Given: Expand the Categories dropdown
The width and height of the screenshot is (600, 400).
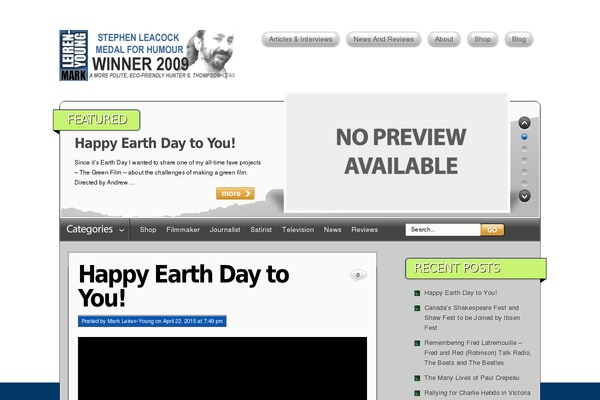Looking at the screenshot, I should point(95,230).
